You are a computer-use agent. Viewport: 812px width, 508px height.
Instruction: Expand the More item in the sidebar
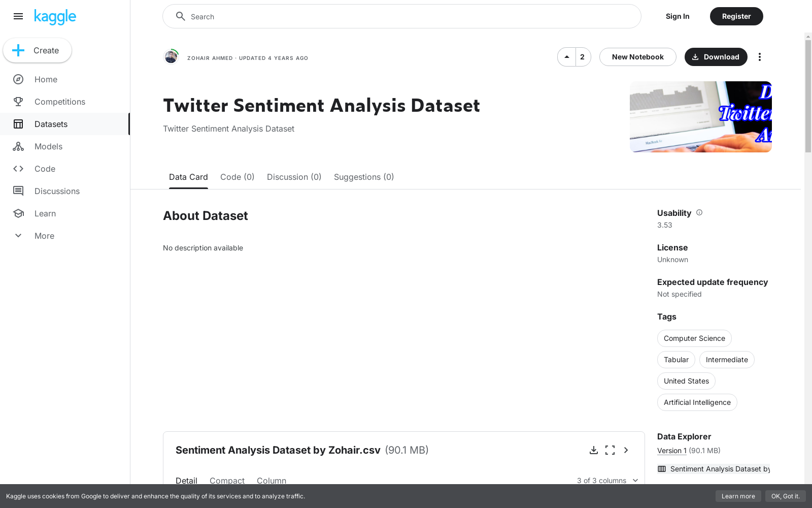click(x=18, y=236)
